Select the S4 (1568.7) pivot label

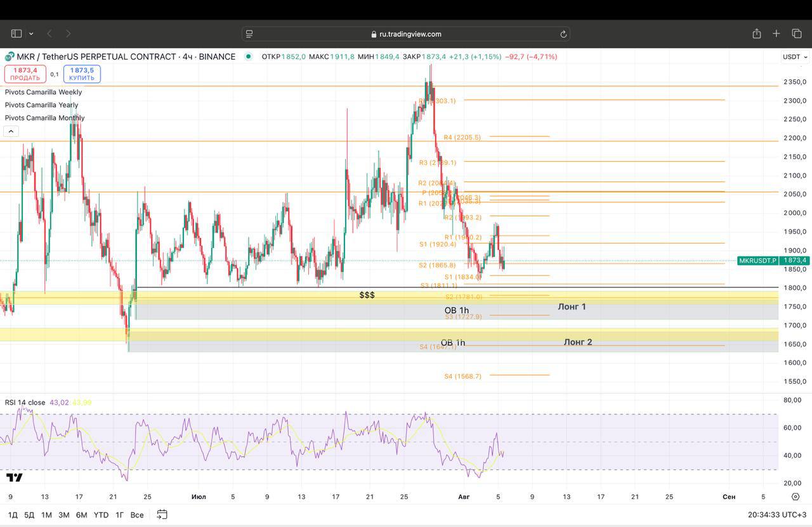462,376
